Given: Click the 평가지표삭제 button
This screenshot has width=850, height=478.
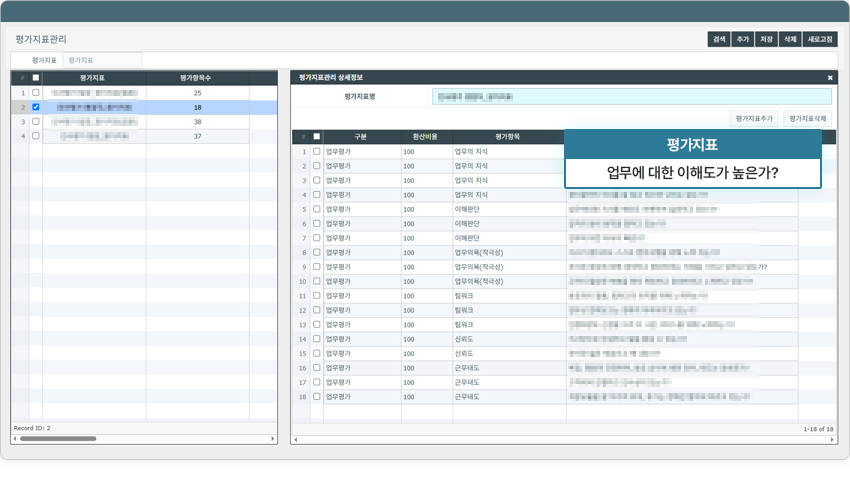Looking at the screenshot, I should point(808,118).
